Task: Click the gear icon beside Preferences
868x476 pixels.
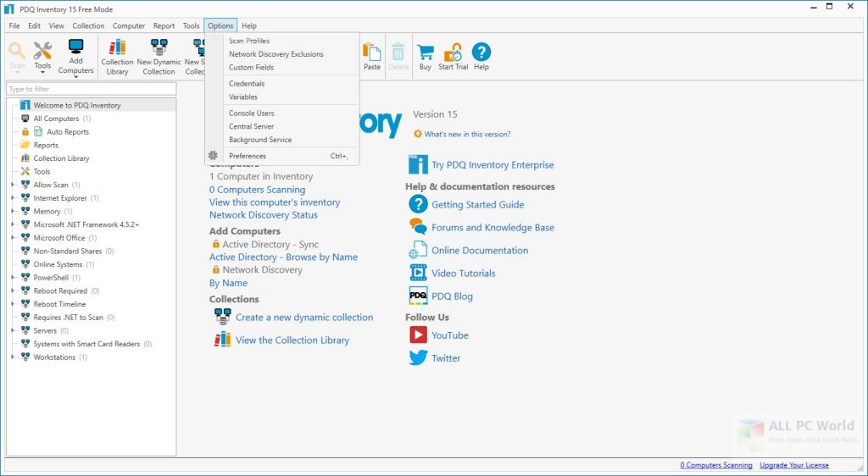Action: (x=213, y=156)
